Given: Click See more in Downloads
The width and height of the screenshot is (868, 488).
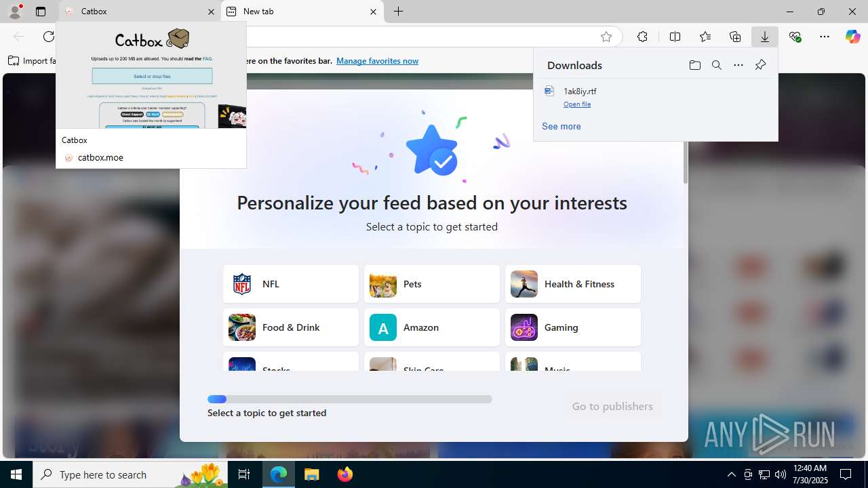Looking at the screenshot, I should (561, 126).
